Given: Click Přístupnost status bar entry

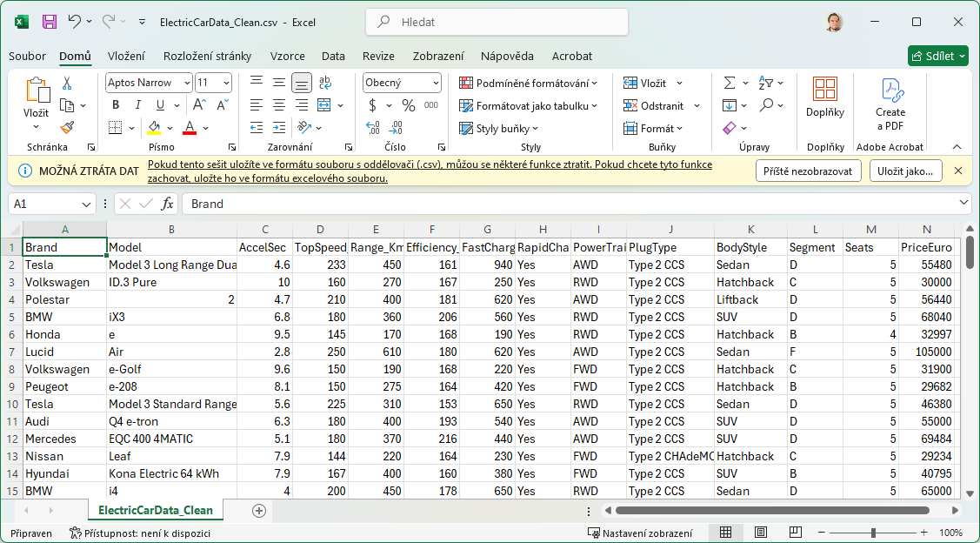Looking at the screenshot, I should [140, 533].
